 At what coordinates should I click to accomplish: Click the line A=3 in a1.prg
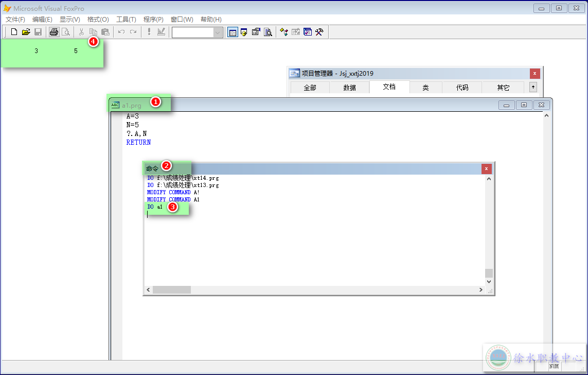coord(132,116)
